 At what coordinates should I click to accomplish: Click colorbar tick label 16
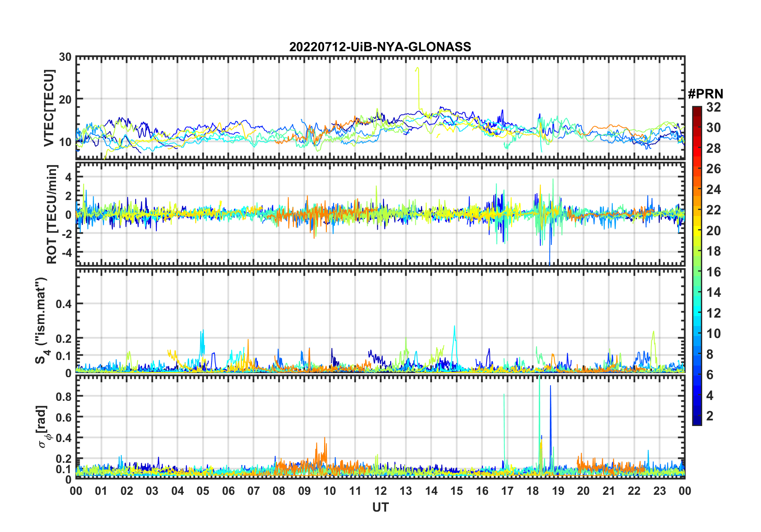point(713,272)
